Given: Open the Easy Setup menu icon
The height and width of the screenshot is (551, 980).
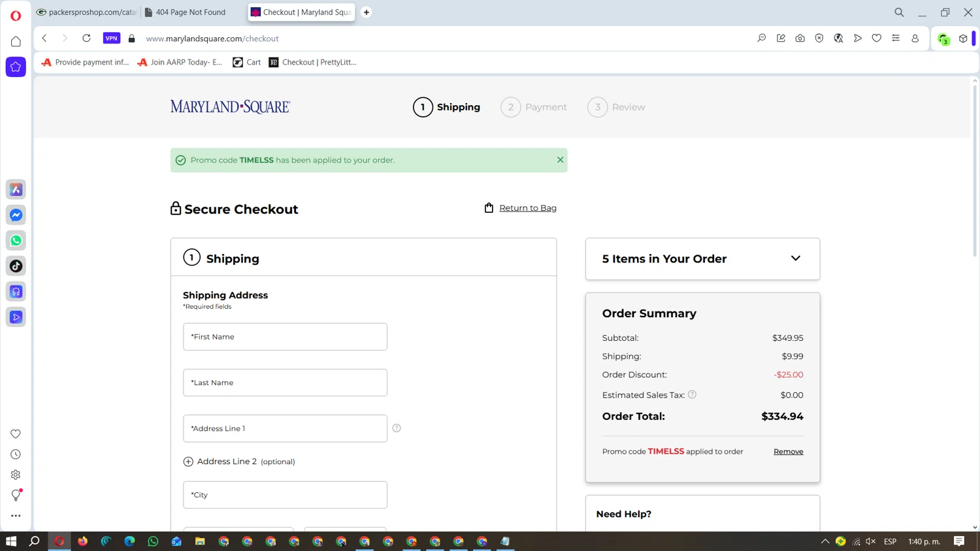Looking at the screenshot, I should 896,39.
